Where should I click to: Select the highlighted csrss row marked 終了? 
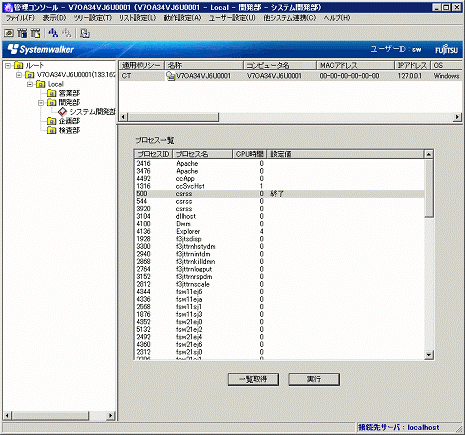point(279,194)
